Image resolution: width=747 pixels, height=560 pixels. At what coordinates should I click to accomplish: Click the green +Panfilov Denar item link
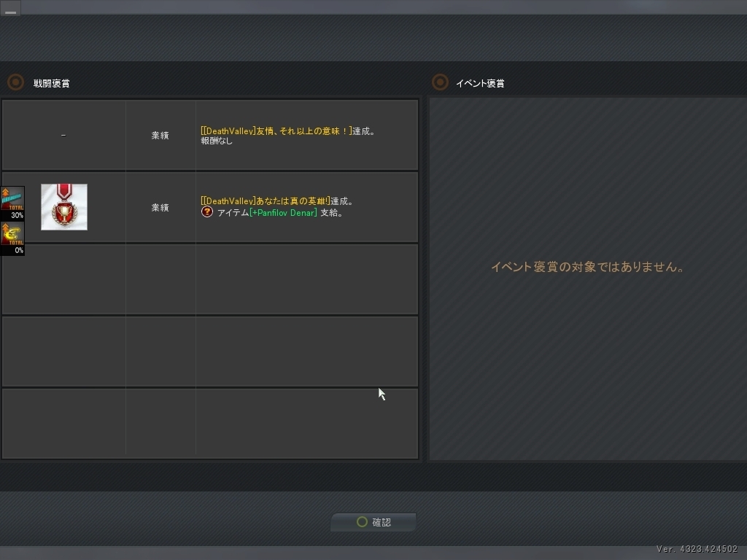(x=283, y=213)
